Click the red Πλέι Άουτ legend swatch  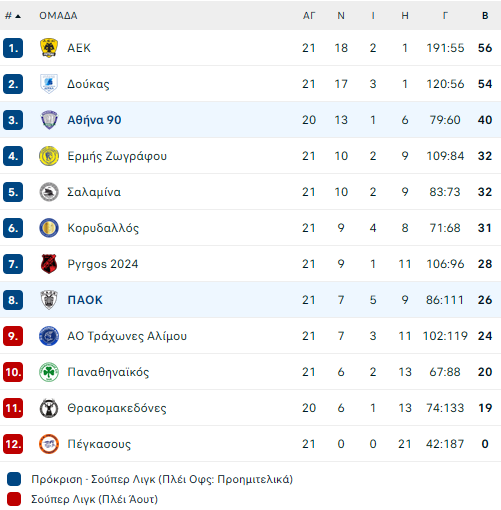[14, 499]
